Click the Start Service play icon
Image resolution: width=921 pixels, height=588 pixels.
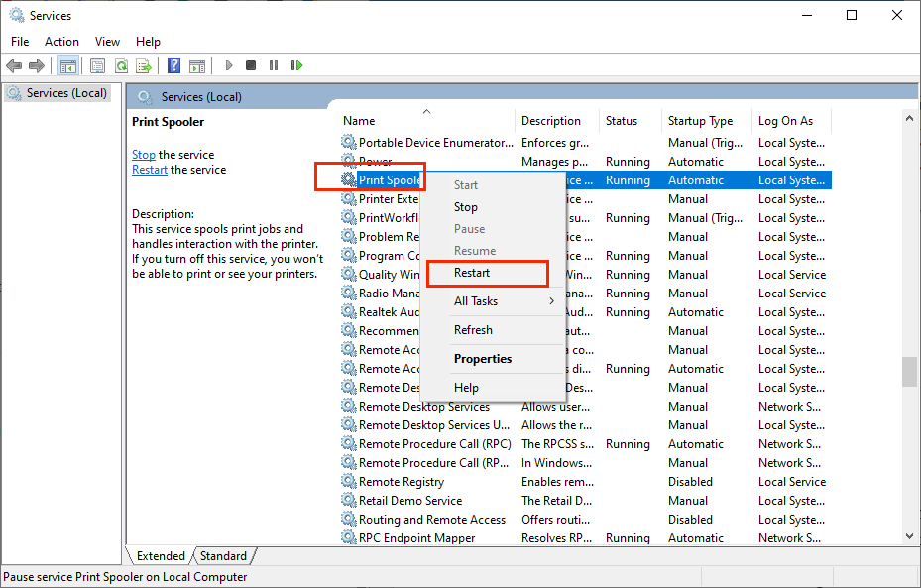coord(229,65)
